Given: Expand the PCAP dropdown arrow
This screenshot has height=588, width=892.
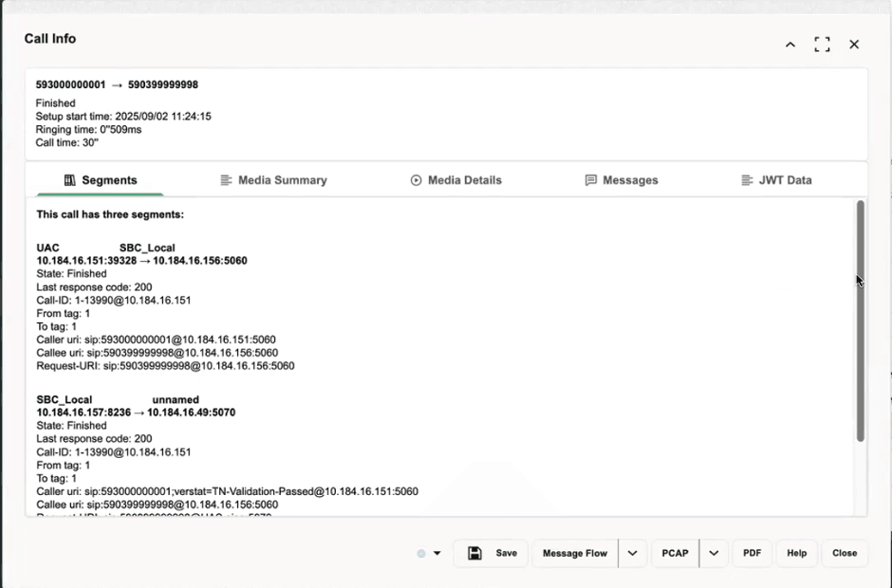Looking at the screenshot, I should pyautogui.click(x=714, y=553).
